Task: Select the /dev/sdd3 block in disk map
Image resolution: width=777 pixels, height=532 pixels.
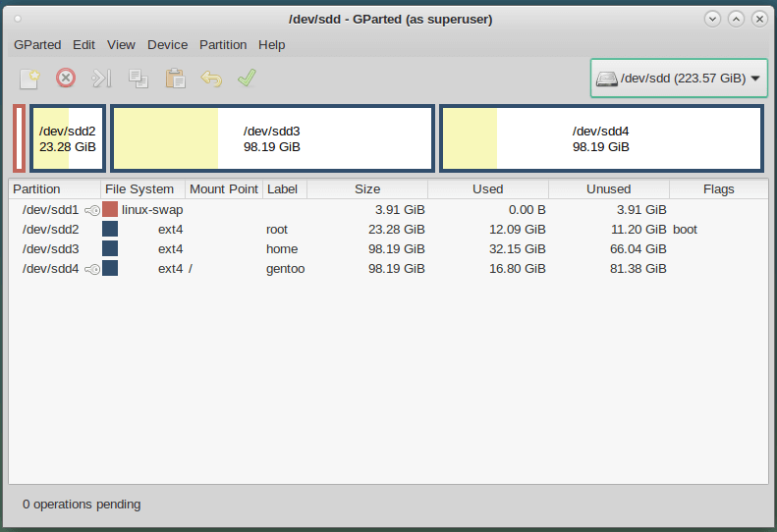Action: pos(272,138)
